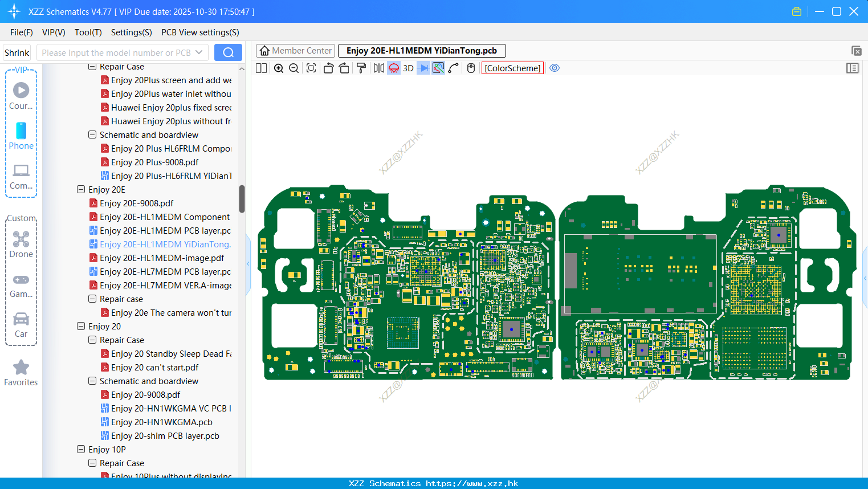Open PCB View settings(S) menu
868x489 pixels.
200,32
